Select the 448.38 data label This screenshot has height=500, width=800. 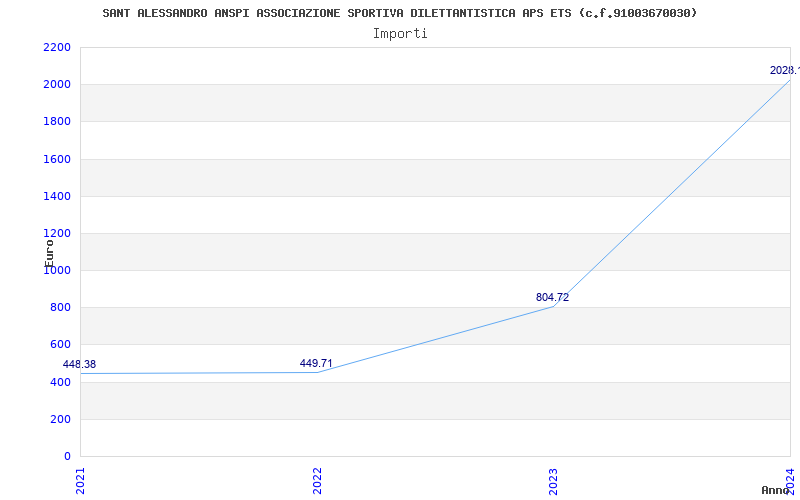point(79,364)
